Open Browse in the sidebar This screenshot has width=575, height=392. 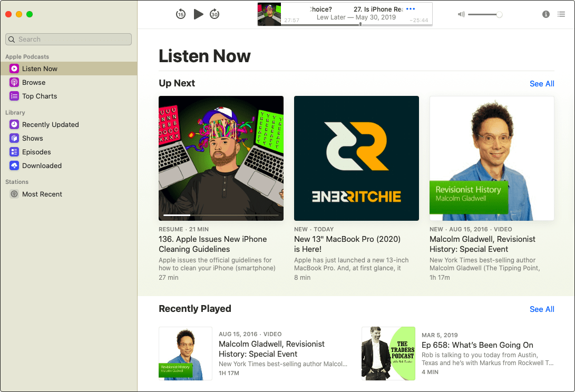69,83
